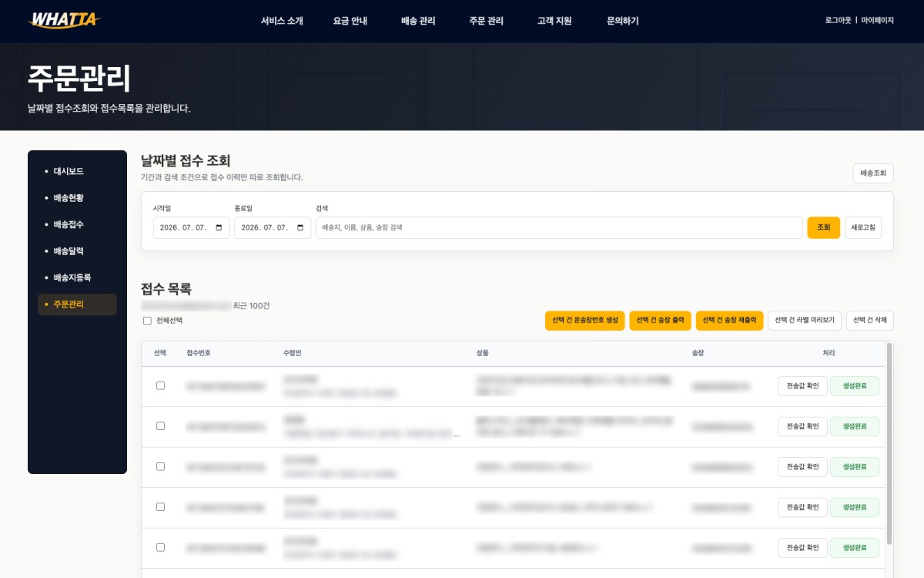The image size is (924, 578).
Task: Click the 배송조회 button
Action: (873, 173)
